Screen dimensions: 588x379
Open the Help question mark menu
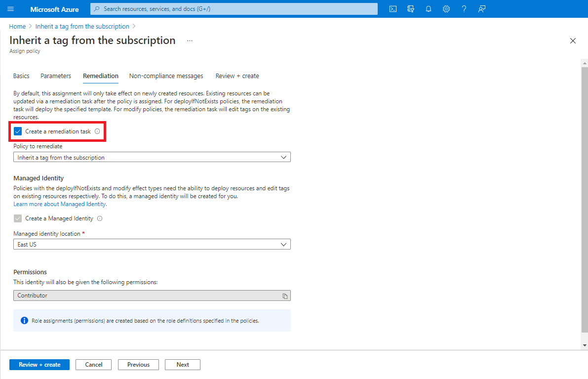click(x=464, y=9)
